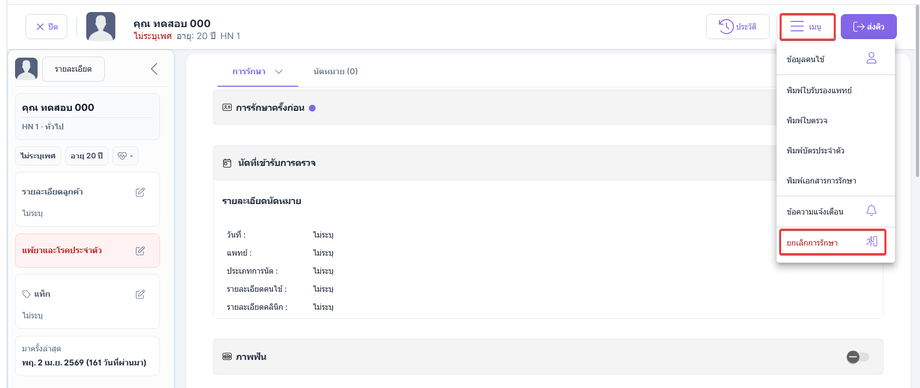Click the อายุ 20 ปี chip
This screenshot has height=388, width=920.
86,156
